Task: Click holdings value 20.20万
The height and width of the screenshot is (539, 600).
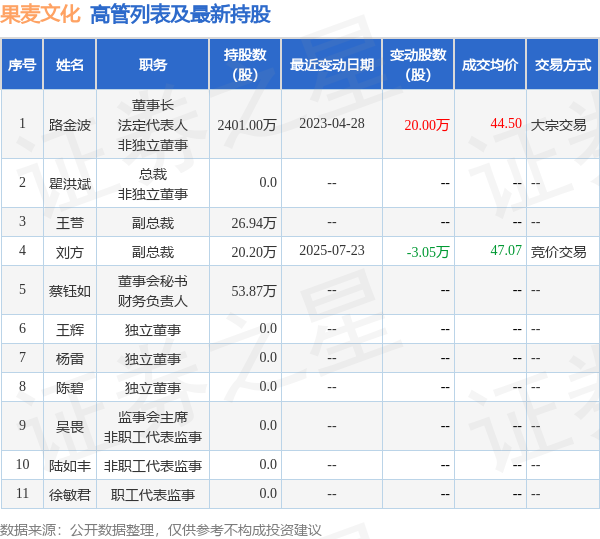Action: click(x=254, y=252)
